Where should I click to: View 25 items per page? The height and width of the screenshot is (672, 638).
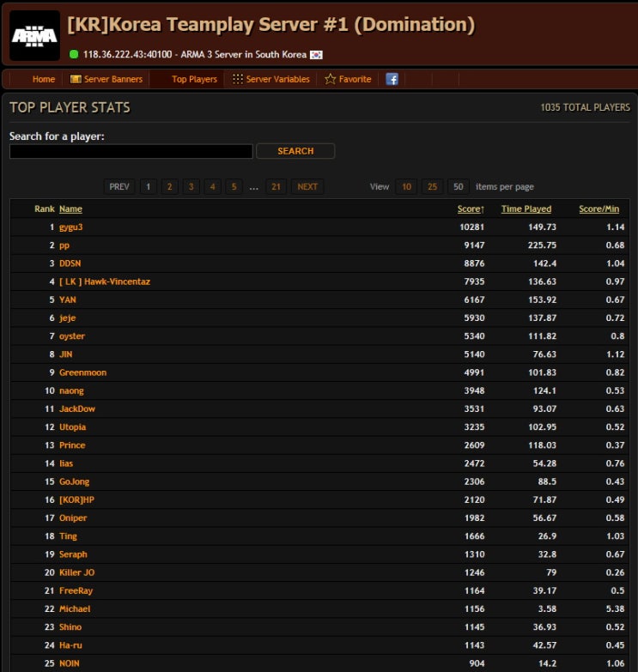(x=432, y=187)
